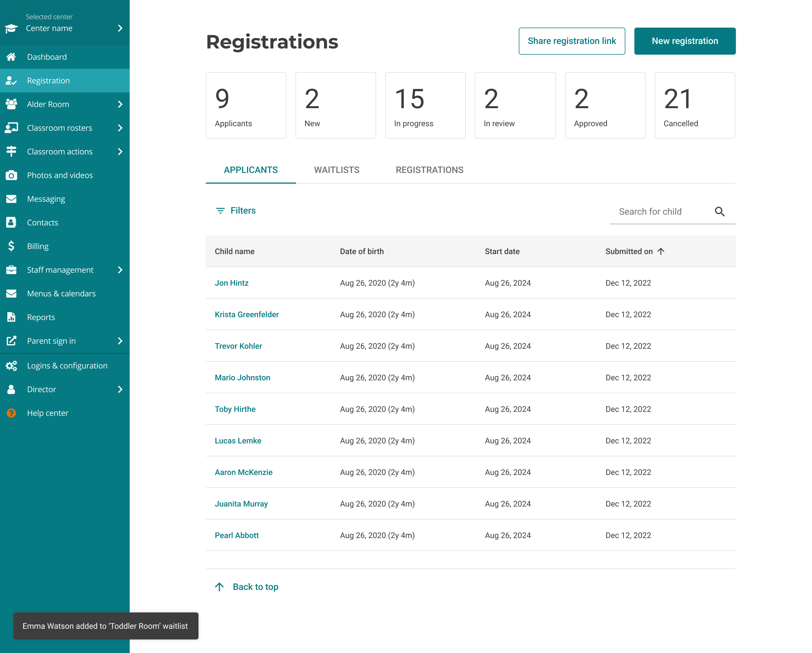Expand Staff management submenu arrow
Viewport: 812px width, 653px height.
point(120,270)
